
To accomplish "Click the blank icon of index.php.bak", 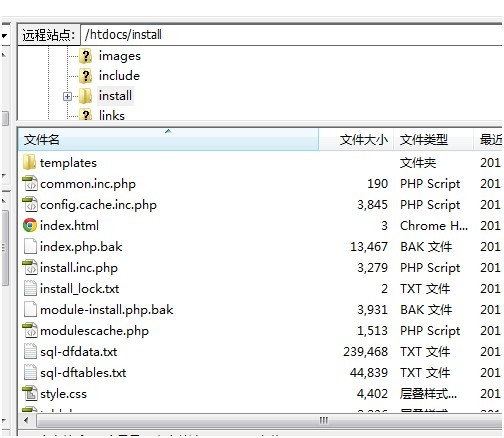I will [30, 247].
